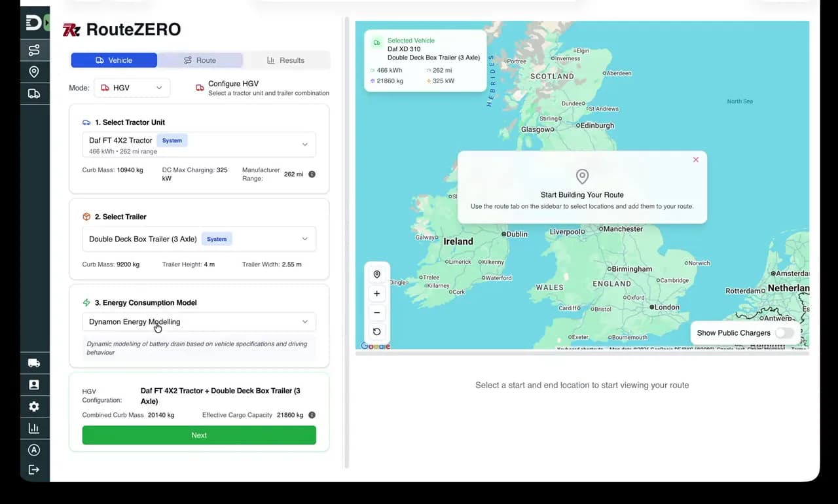
Task: Change the HGV mode dropdown
Action: (132, 88)
